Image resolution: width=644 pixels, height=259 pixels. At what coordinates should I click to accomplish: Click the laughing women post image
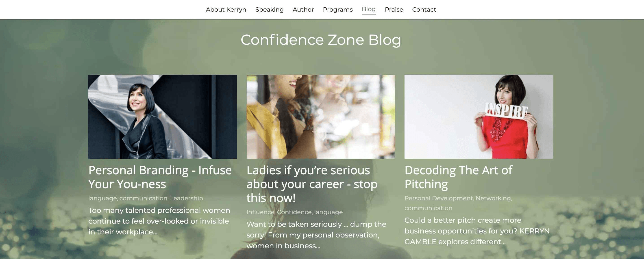coord(320,116)
